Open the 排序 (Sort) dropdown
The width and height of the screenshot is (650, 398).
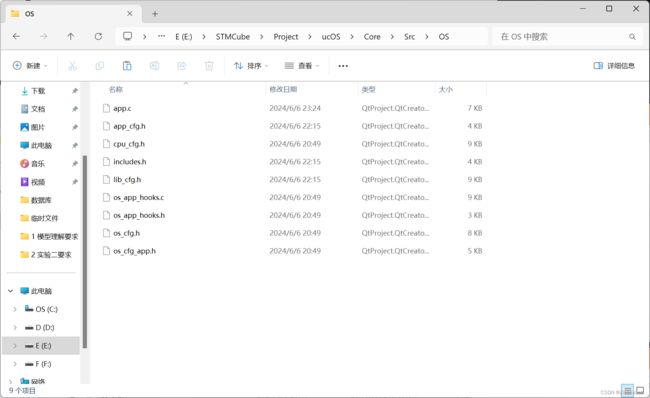pos(251,66)
